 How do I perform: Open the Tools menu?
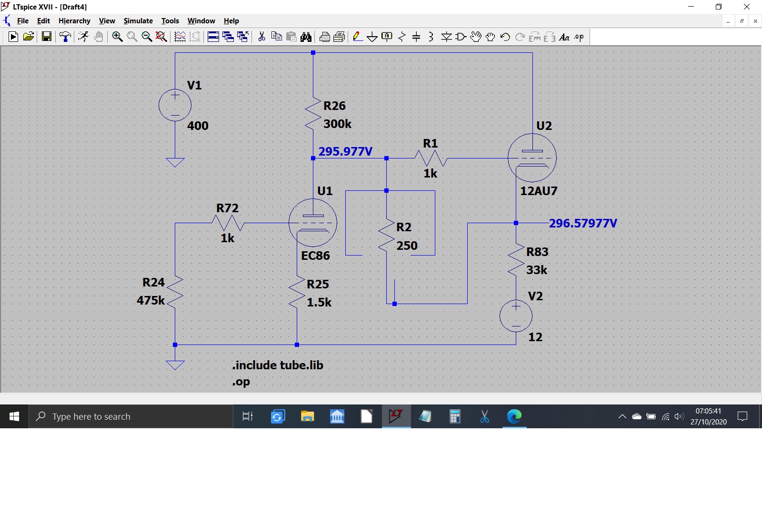pyautogui.click(x=170, y=21)
